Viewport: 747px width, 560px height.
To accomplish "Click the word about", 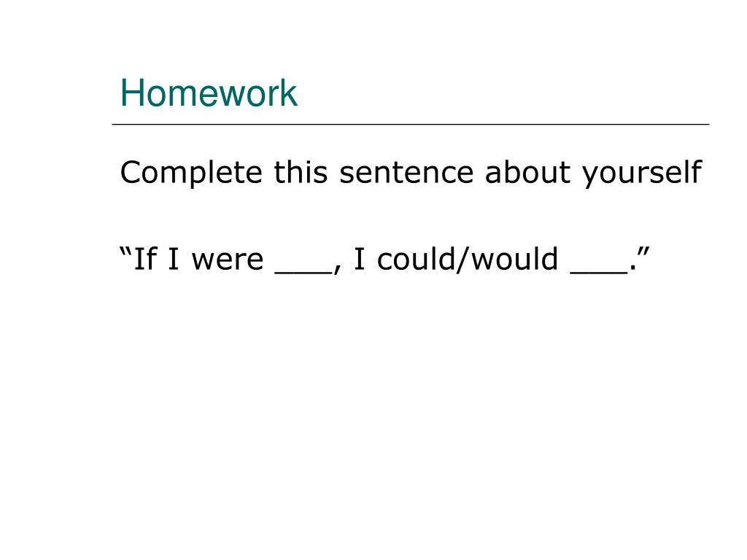I will [x=527, y=171].
